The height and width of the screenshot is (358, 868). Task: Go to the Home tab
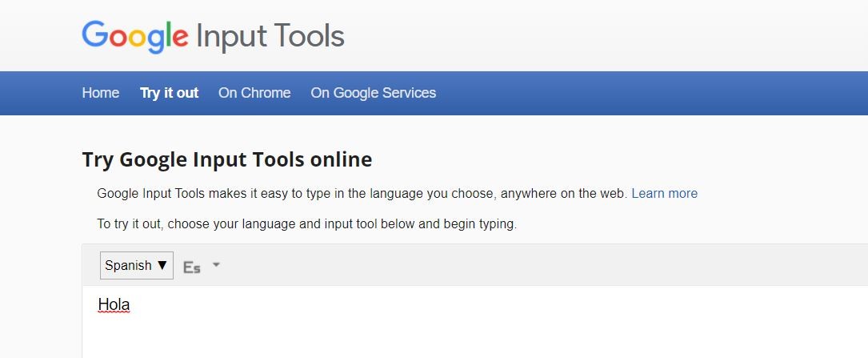tap(101, 93)
